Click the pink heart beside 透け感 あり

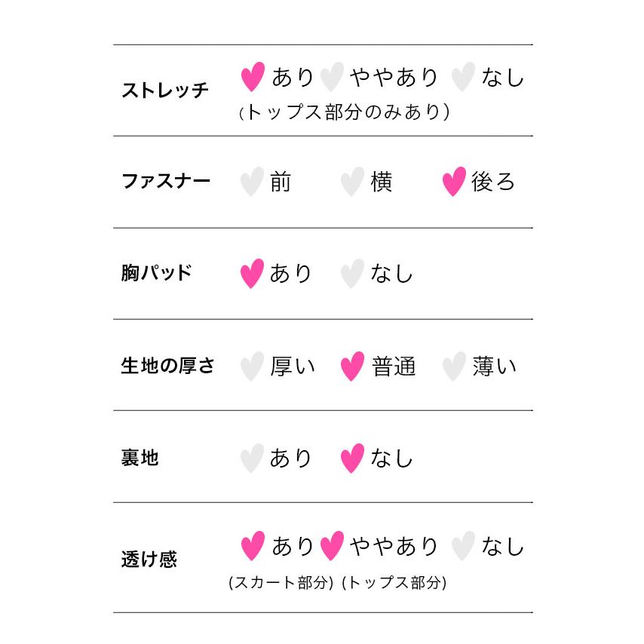[x=252, y=546]
